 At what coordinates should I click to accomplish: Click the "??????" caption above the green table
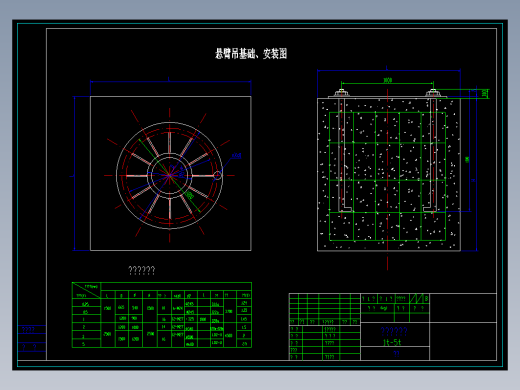pyautogui.click(x=142, y=270)
